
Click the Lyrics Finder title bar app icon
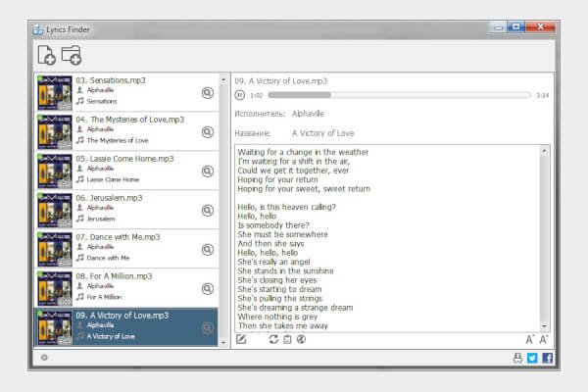(x=38, y=29)
